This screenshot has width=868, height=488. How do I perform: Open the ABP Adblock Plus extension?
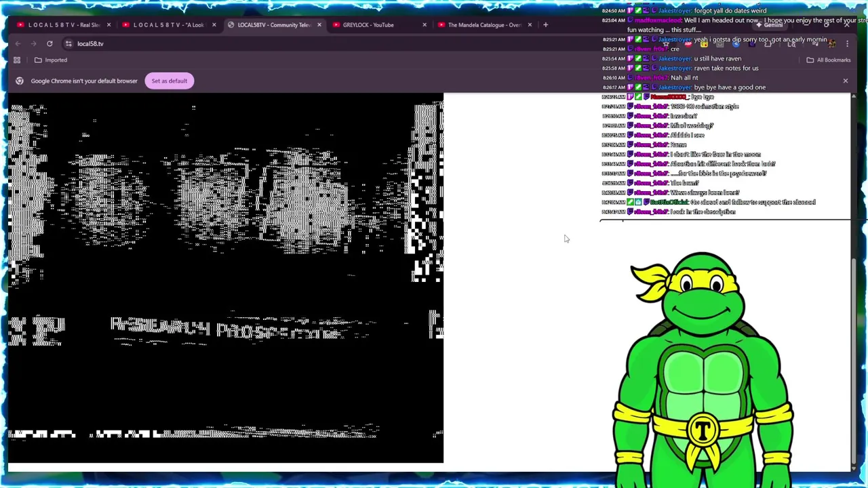click(x=688, y=44)
